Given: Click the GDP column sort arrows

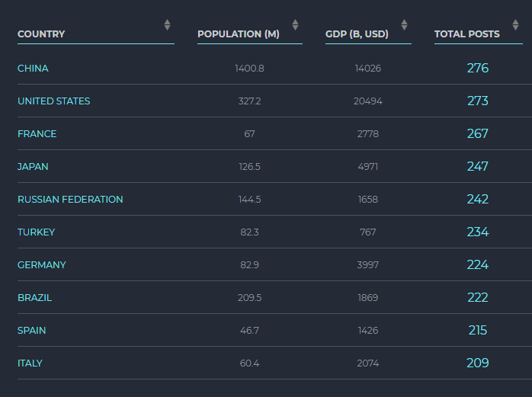Looking at the screenshot, I should [x=404, y=25].
